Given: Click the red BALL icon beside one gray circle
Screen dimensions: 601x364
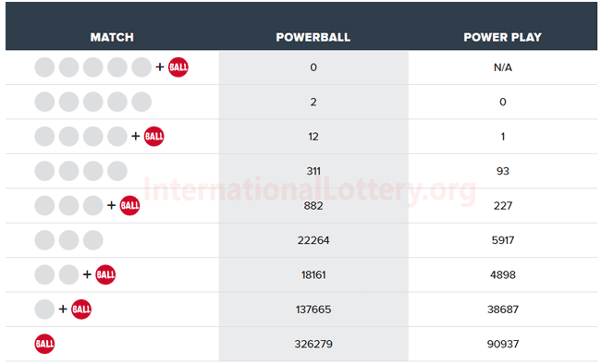Looking at the screenshot, I should (x=81, y=309).
